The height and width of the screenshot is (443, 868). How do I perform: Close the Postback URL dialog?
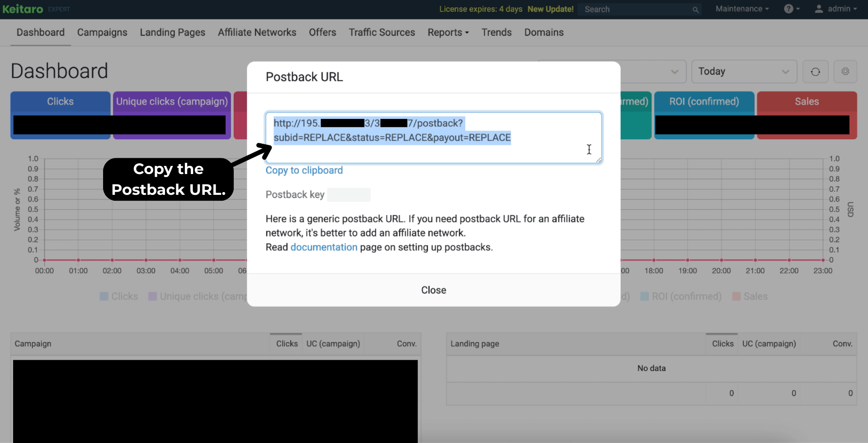point(433,290)
